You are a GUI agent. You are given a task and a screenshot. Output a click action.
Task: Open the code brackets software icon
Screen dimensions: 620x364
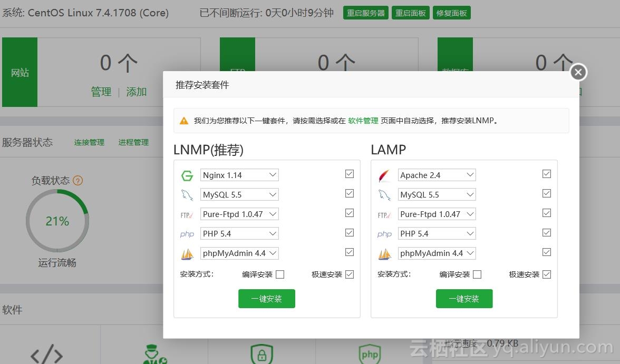click(x=46, y=354)
